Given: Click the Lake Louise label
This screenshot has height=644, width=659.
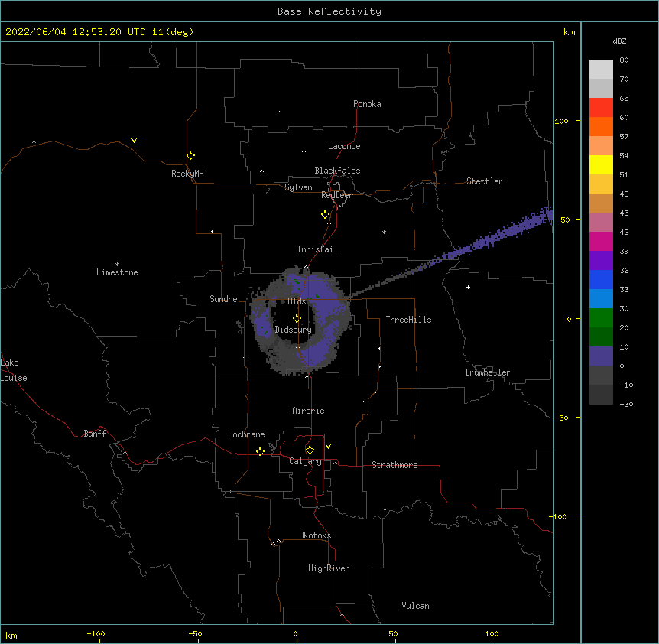Looking at the screenshot, I should (x=14, y=370).
